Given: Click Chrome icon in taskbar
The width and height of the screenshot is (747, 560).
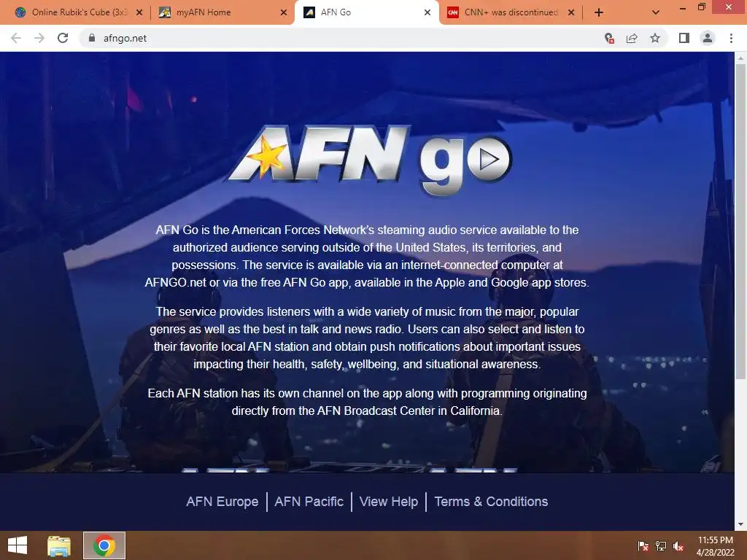Looking at the screenshot, I should [x=104, y=545].
